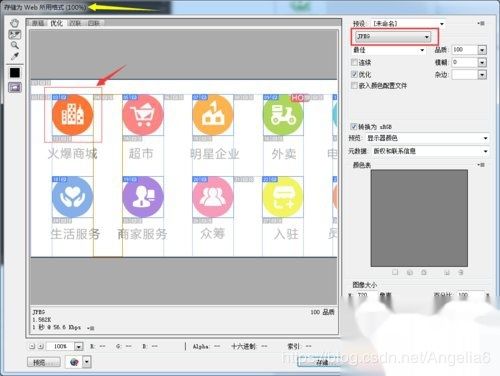This screenshot has width=500, height=376.
Task: Click the 模糊 blur value field
Action: coord(465,62)
